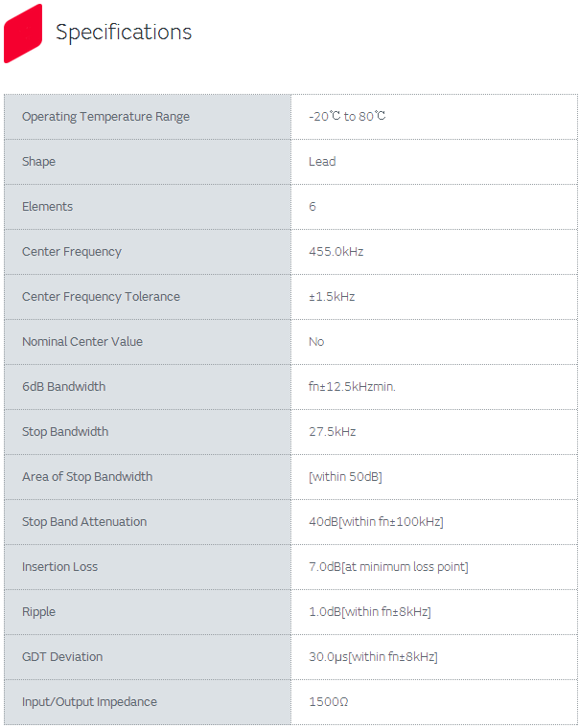579x728 pixels.
Task: Select the Stop Band Attenuation label
Action: pos(84,522)
